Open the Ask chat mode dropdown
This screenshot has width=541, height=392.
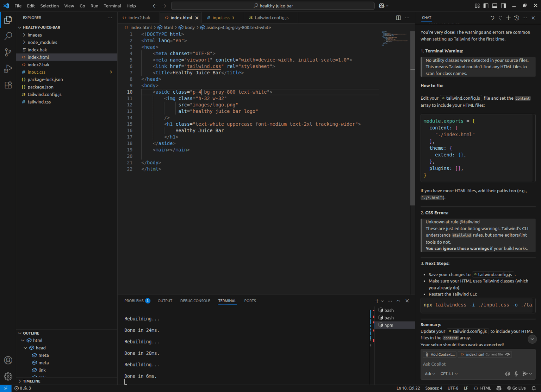coord(430,374)
